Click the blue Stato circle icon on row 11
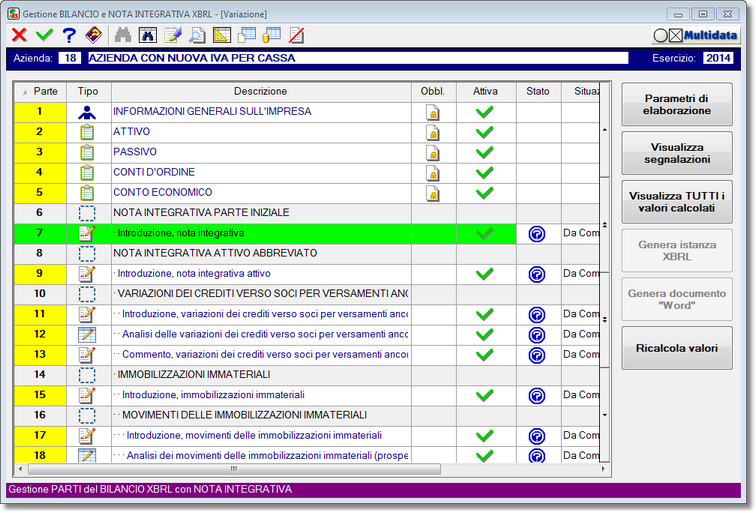This screenshot has height=513, width=756. coord(537,315)
